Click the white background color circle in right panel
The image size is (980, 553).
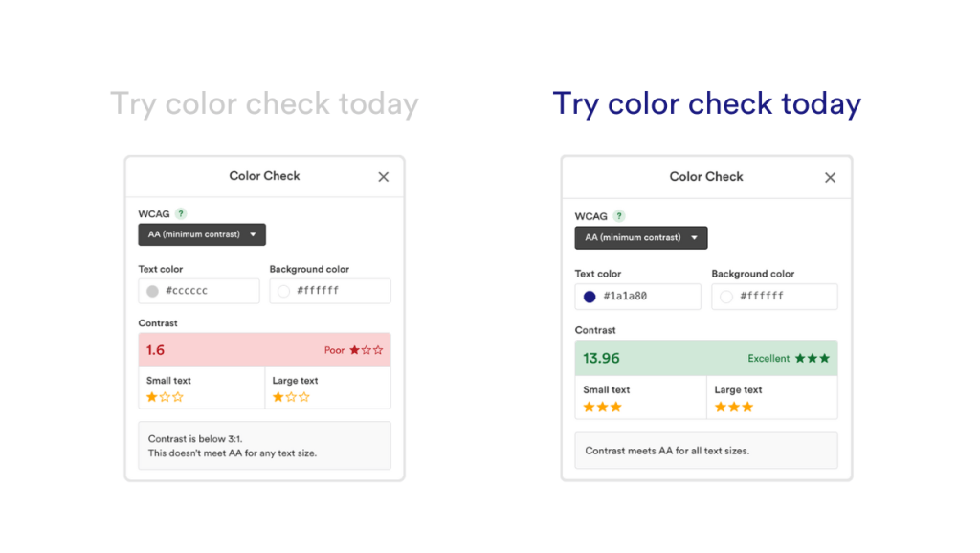pyautogui.click(x=724, y=297)
